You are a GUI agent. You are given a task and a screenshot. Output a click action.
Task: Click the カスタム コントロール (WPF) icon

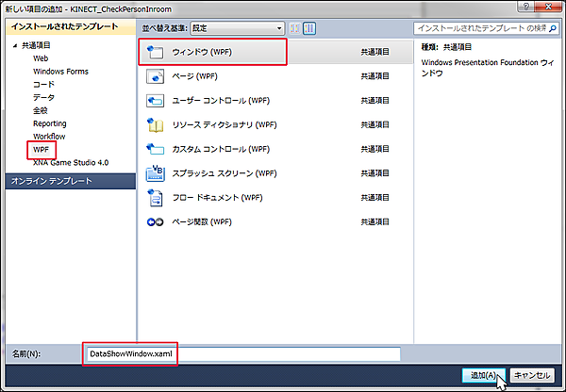pos(156,149)
